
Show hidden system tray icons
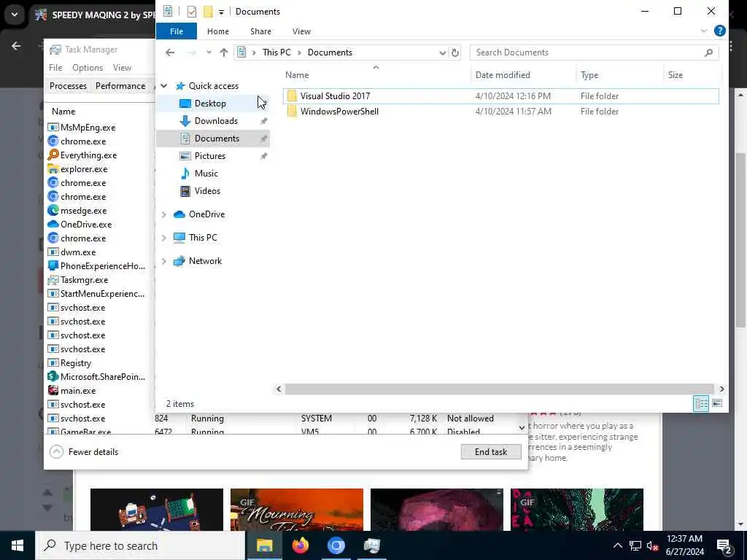pos(617,545)
